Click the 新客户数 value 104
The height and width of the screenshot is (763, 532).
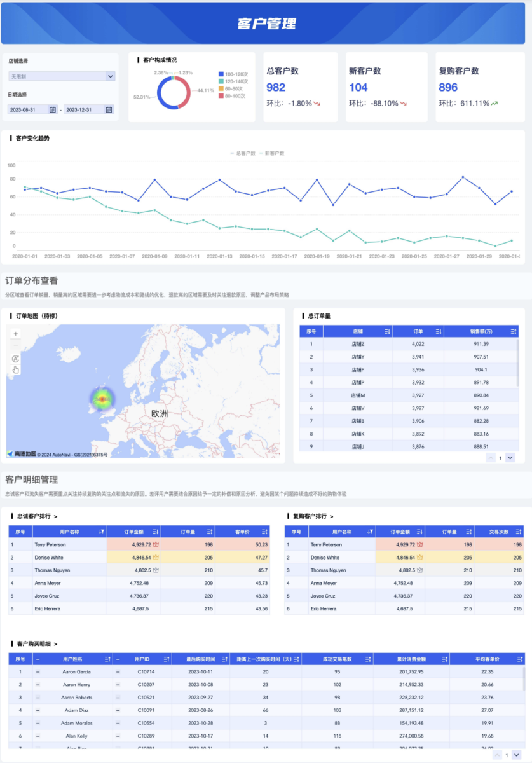[x=358, y=87]
